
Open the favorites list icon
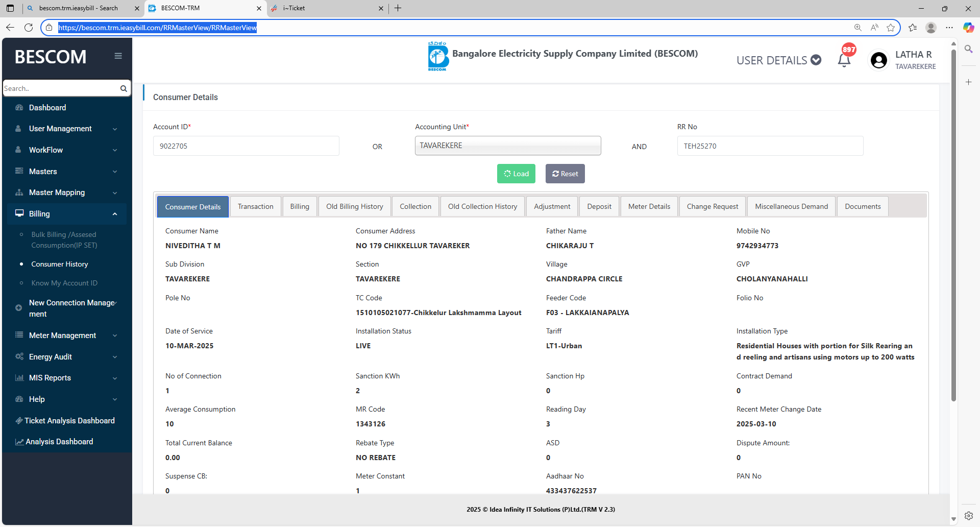(x=913, y=28)
